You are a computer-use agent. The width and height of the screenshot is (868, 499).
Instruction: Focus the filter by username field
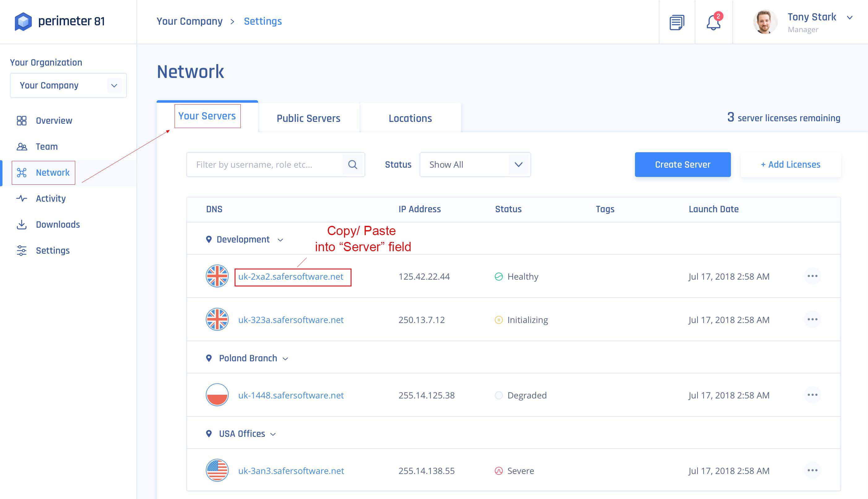264,165
